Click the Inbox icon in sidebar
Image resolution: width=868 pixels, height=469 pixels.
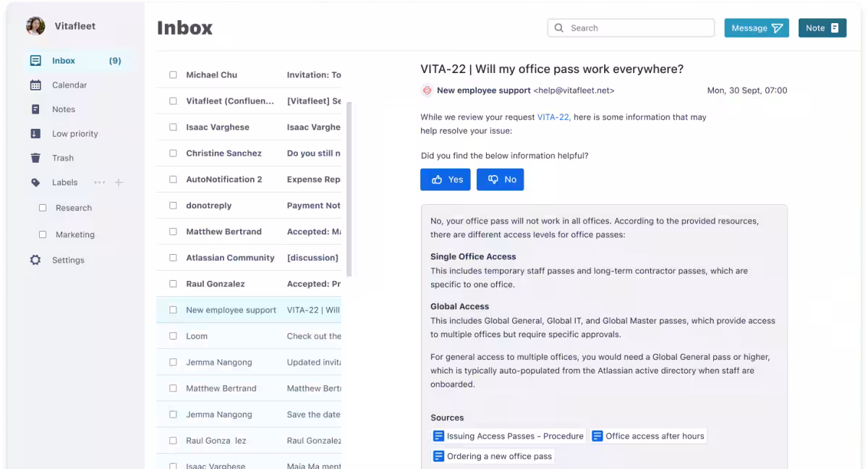(x=35, y=61)
